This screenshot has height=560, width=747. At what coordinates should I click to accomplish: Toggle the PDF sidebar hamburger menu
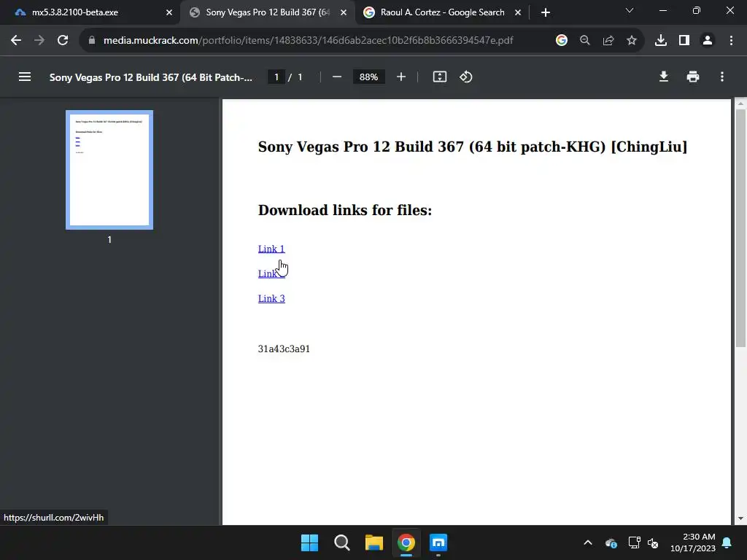[x=25, y=77]
